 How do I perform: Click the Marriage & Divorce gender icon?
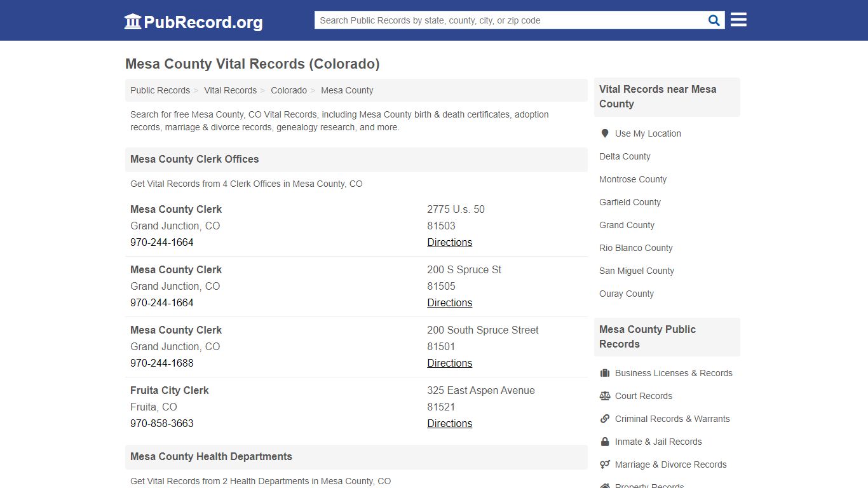pyautogui.click(x=605, y=464)
